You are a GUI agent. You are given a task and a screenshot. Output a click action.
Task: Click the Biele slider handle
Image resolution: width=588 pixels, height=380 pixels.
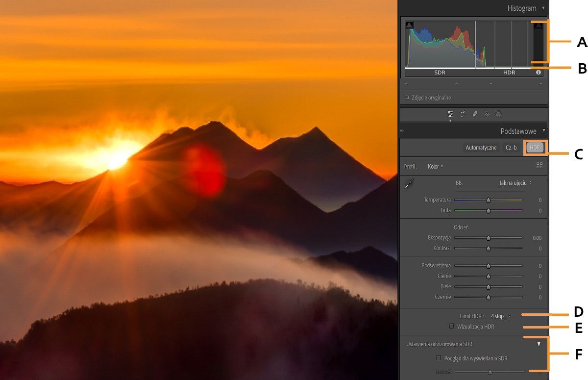(x=488, y=286)
